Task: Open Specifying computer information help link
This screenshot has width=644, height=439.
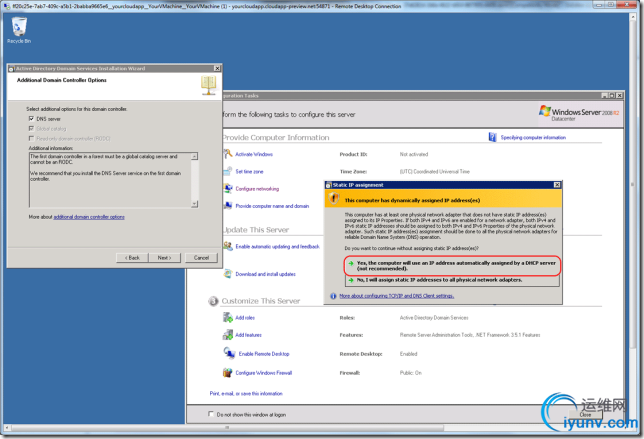Action: point(533,138)
